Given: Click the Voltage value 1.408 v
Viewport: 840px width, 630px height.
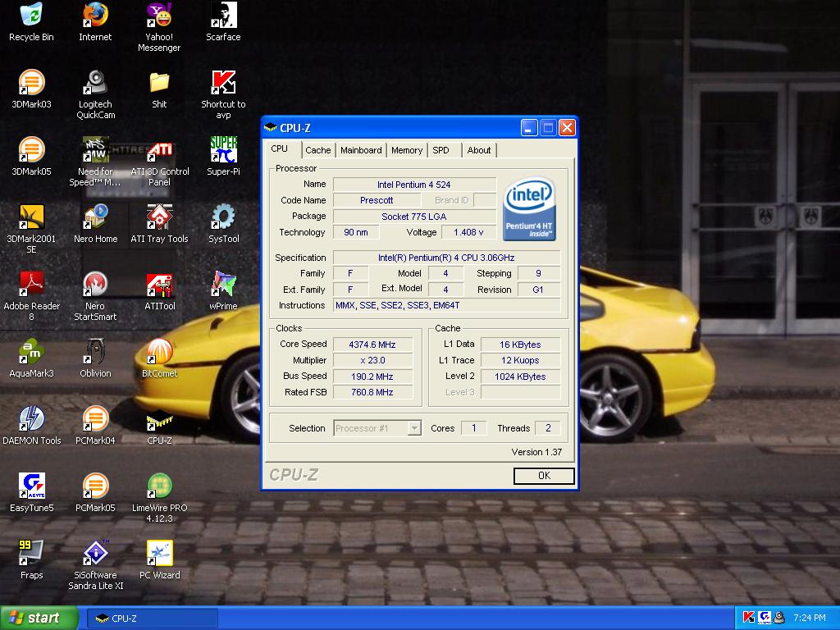Looking at the screenshot, I should point(468,232).
